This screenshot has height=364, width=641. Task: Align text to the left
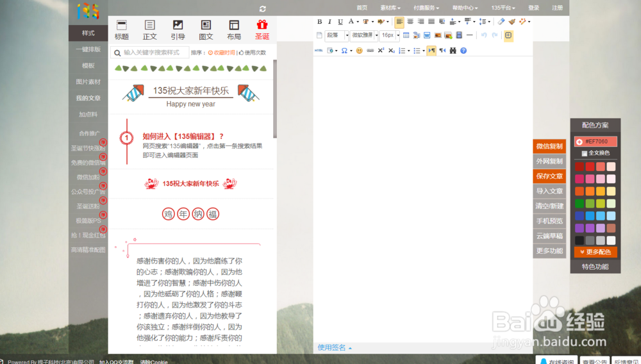point(399,22)
